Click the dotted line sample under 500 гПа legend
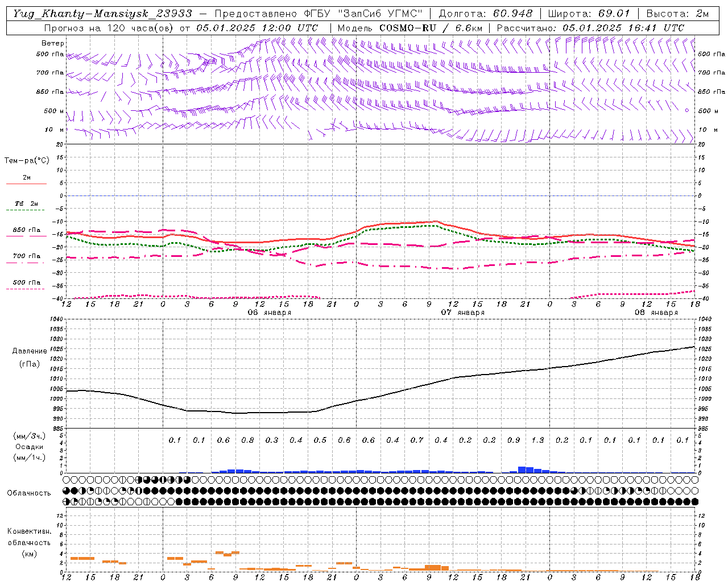 (26, 289)
